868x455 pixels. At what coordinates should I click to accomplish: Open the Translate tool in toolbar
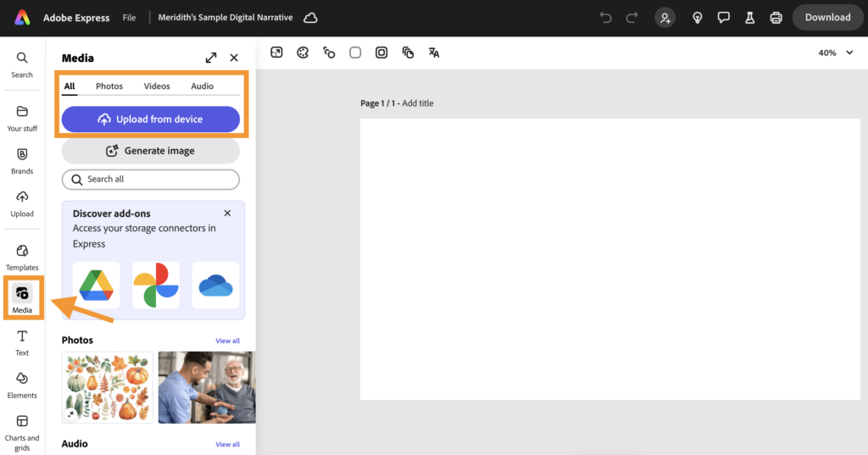(434, 53)
